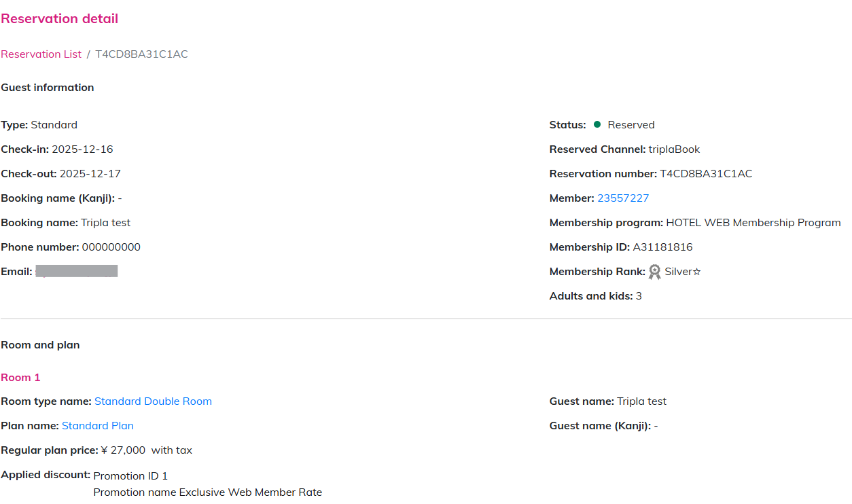Click the Guest information section heading
The height and width of the screenshot is (504, 852).
coord(48,88)
